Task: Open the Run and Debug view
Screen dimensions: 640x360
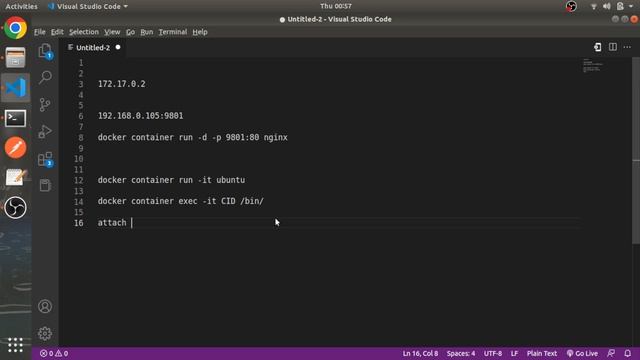Action: click(45, 131)
